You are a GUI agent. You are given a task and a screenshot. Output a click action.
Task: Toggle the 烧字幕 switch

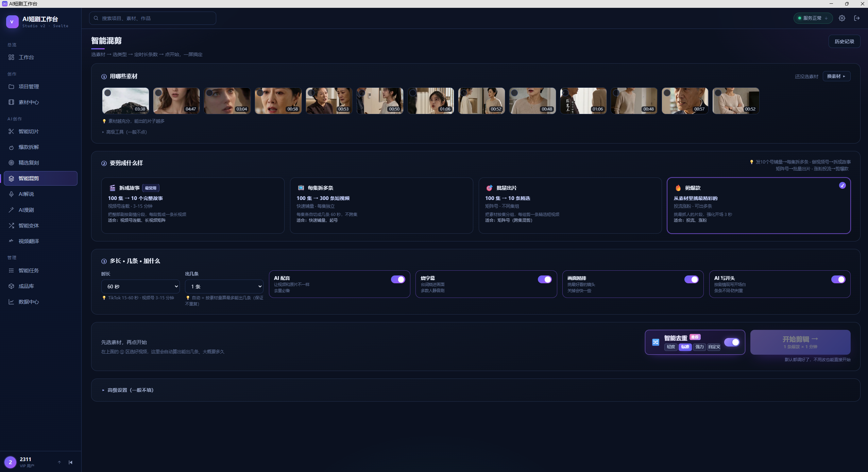[545, 280]
